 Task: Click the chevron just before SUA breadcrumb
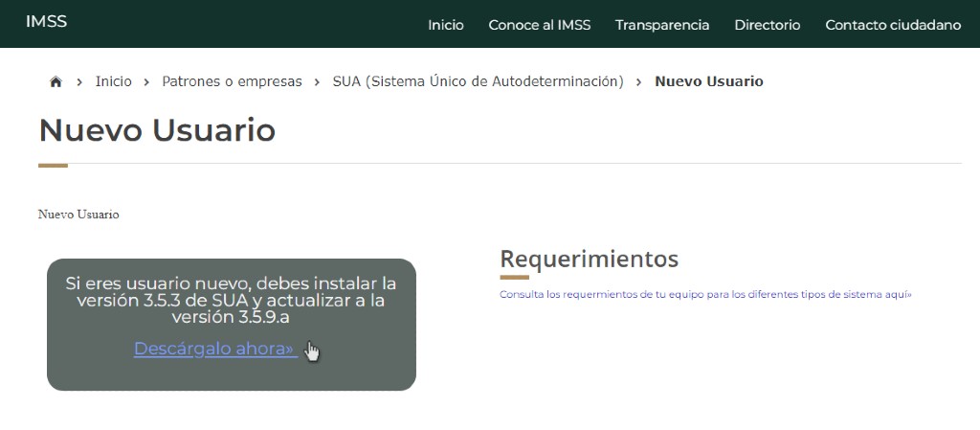(317, 82)
